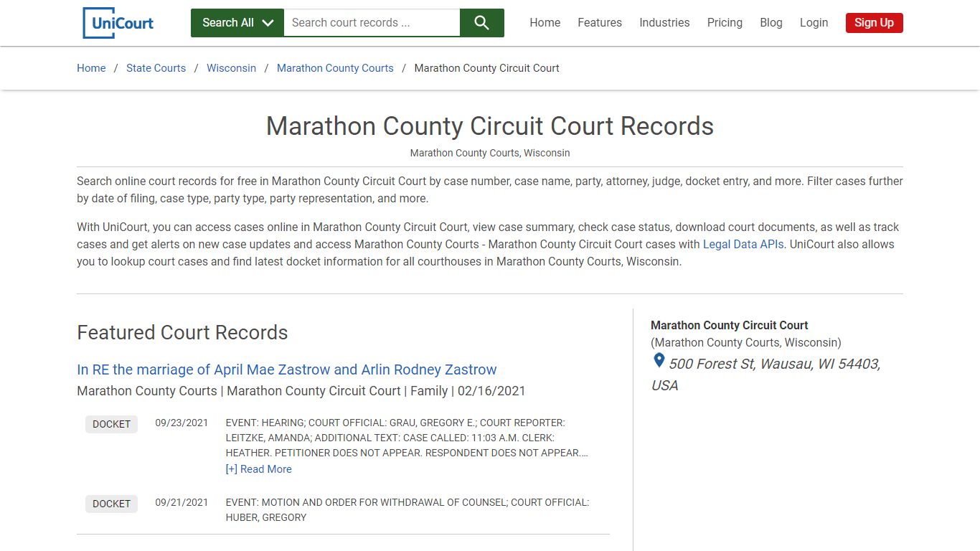Click the sidebar Marathon County Circuit Court title
Viewport: 980px width, 551px height.
729,325
